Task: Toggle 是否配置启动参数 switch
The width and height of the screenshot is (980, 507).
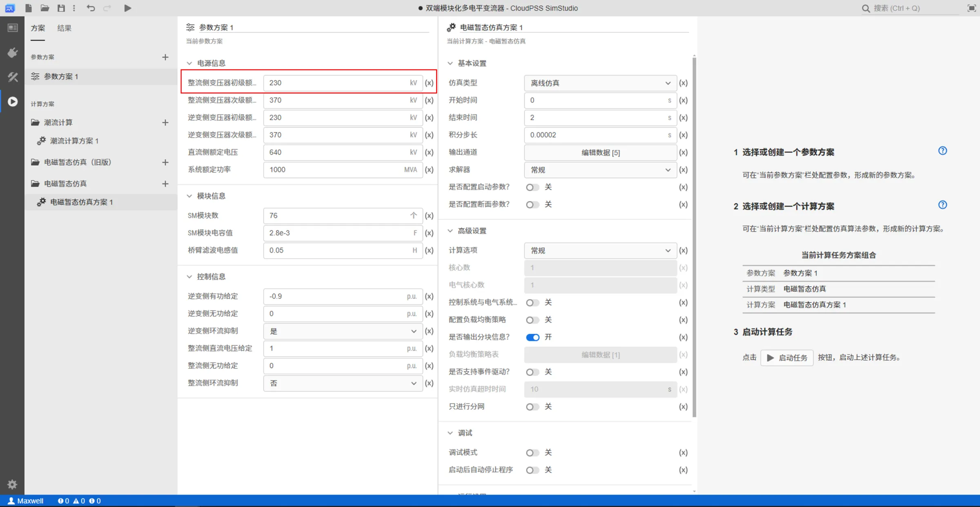Action: (532, 187)
